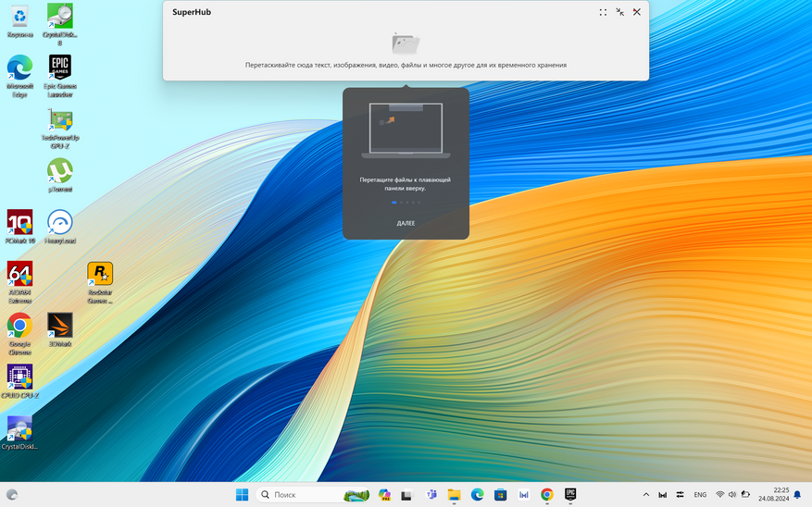Open the Windows Start menu
This screenshot has height=507, width=812.
tap(242, 495)
